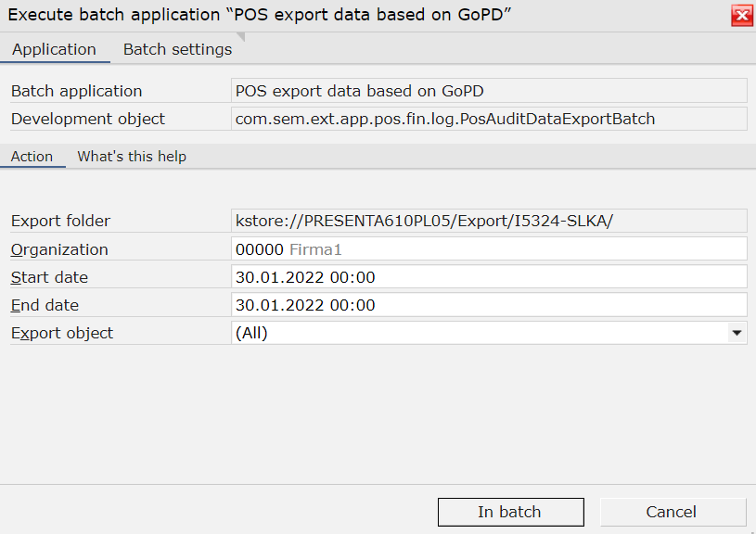Focus the Start date field
The height and width of the screenshot is (534, 756).
(x=489, y=277)
